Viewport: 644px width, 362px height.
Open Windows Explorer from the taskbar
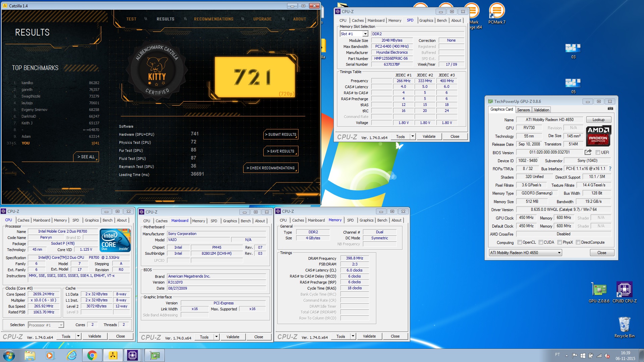(x=30, y=355)
